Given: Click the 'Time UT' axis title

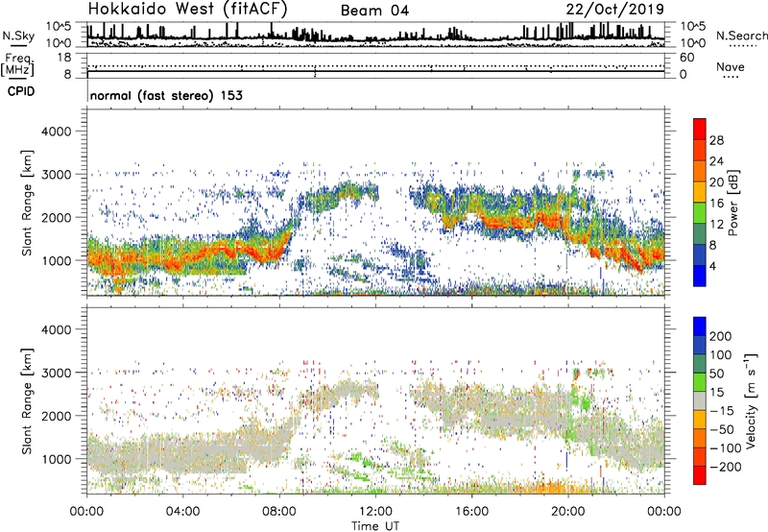Looking at the screenshot, I should tap(375, 526).
